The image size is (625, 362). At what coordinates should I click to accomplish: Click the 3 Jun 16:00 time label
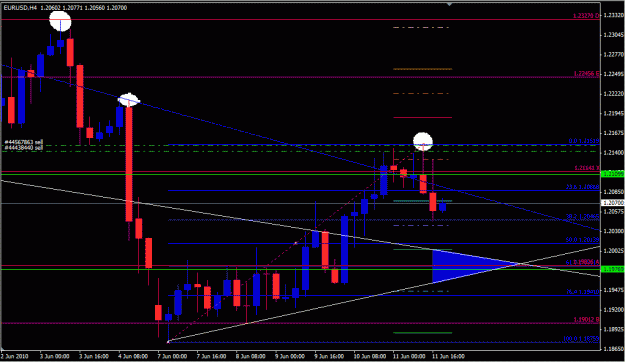click(94, 356)
